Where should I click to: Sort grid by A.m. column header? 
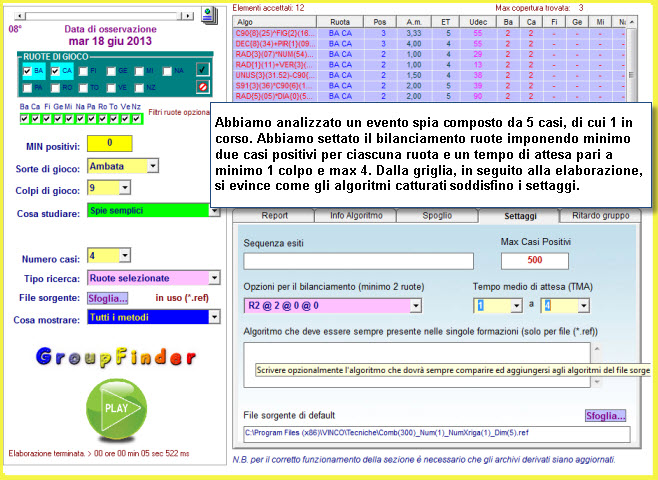[x=414, y=22]
